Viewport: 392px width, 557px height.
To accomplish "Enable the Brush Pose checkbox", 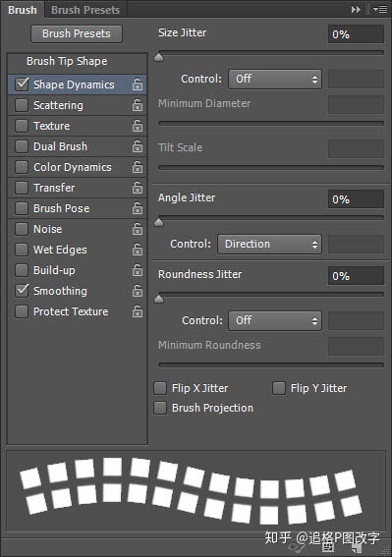I will click(x=22, y=208).
